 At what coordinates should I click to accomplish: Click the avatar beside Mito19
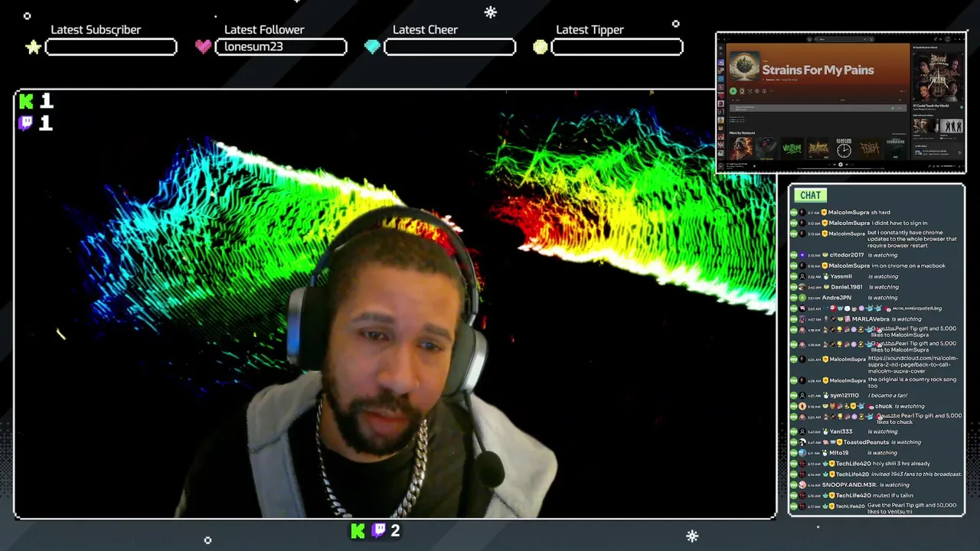point(802,453)
